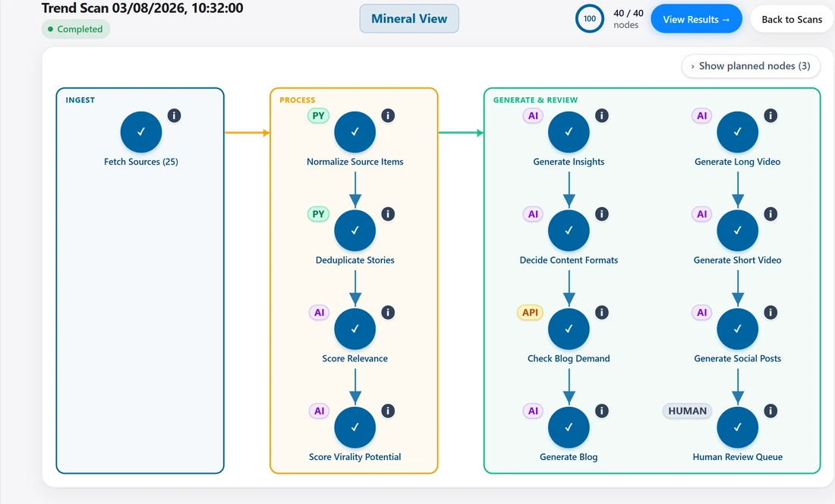Screen dimensions: 835x504
Task: Click the Decide Content Formats label
Action: pos(569,260)
